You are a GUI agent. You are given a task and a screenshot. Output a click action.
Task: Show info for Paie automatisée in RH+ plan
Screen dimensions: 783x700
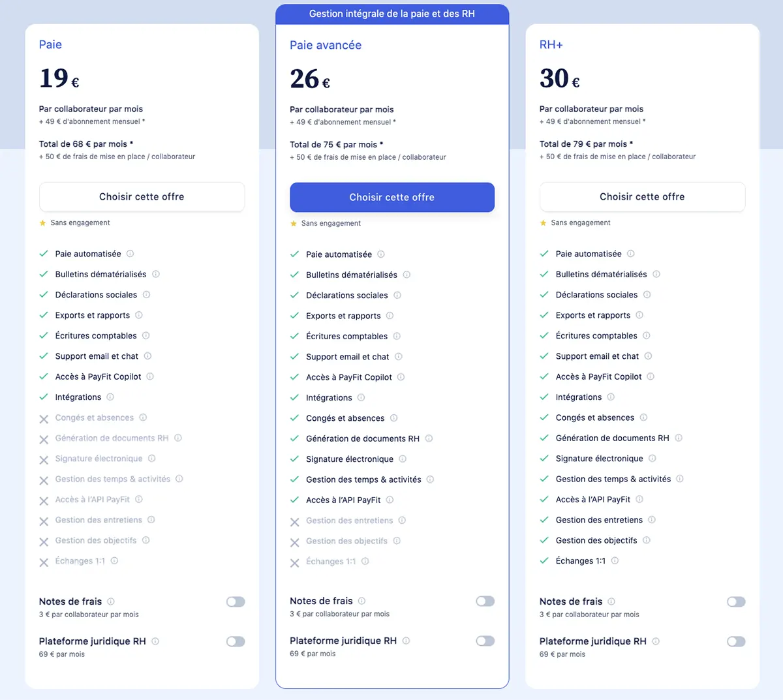[x=630, y=254]
